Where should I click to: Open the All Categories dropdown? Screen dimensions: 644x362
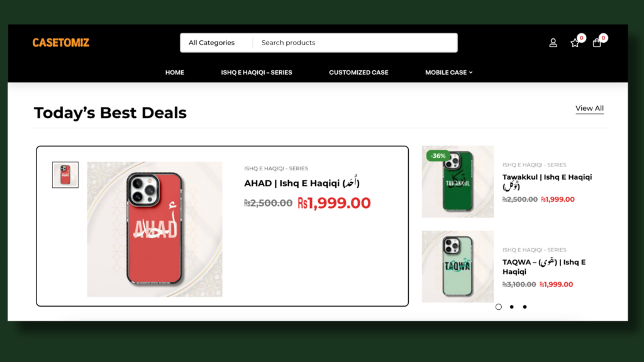pos(216,43)
